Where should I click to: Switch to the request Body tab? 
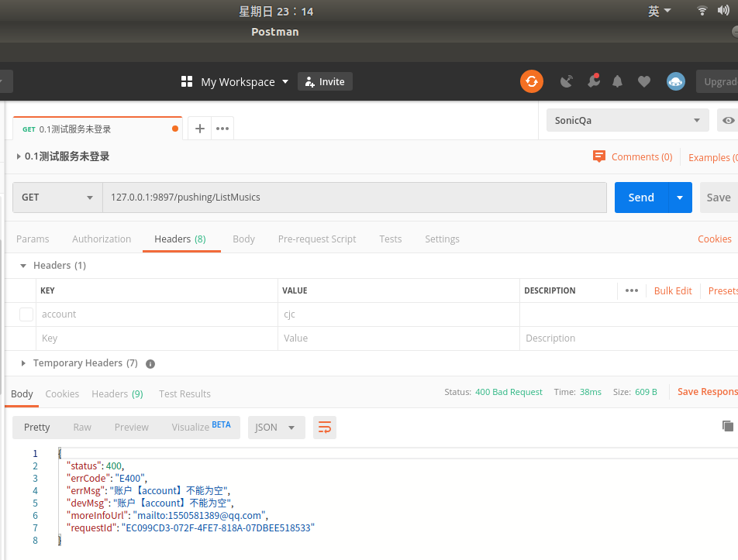tap(243, 239)
